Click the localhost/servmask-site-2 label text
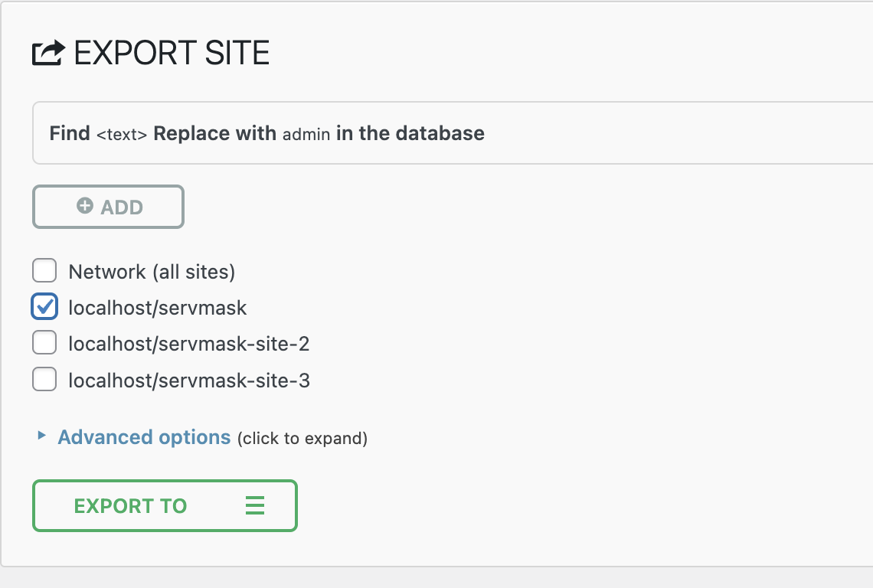 (x=188, y=344)
